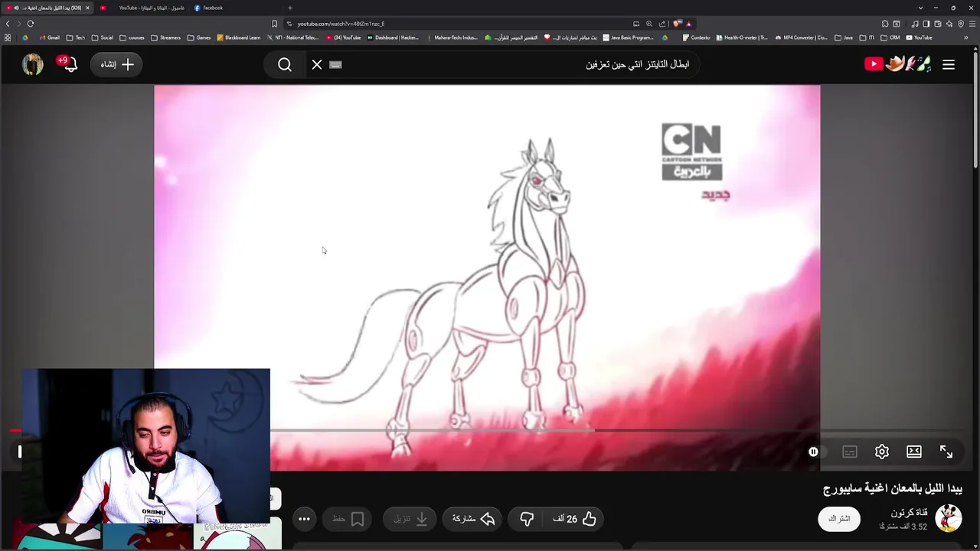Mute tab via speaker icon

[x=16, y=8]
